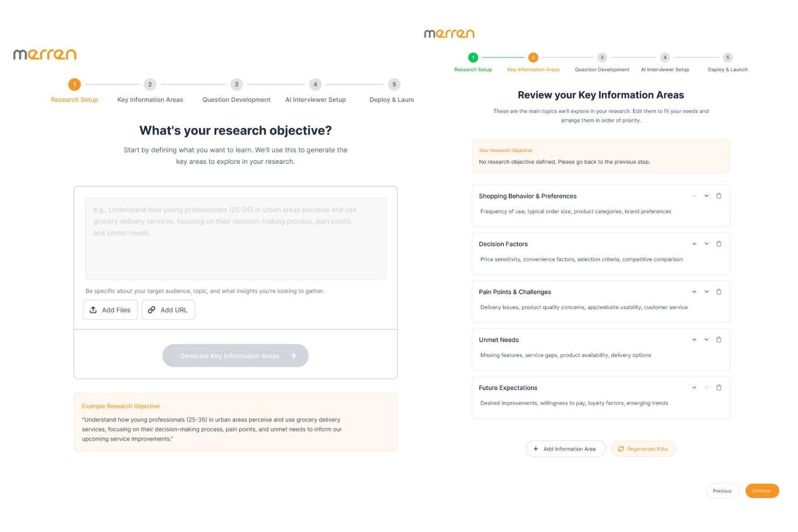
Task: Delete the Shopping Behavior & Preferences area
Action: click(x=718, y=196)
